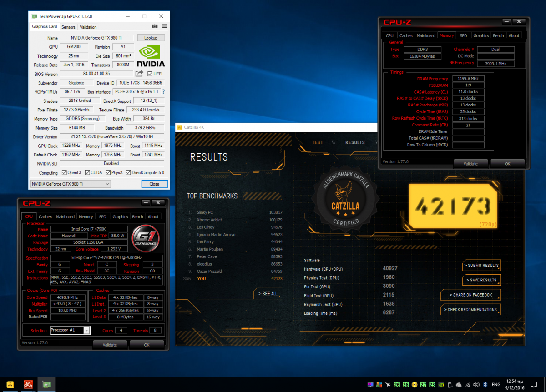Click the G1 Gaming logo in CPU-Z
This screenshot has width=546, height=392.
click(x=146, y=239)
